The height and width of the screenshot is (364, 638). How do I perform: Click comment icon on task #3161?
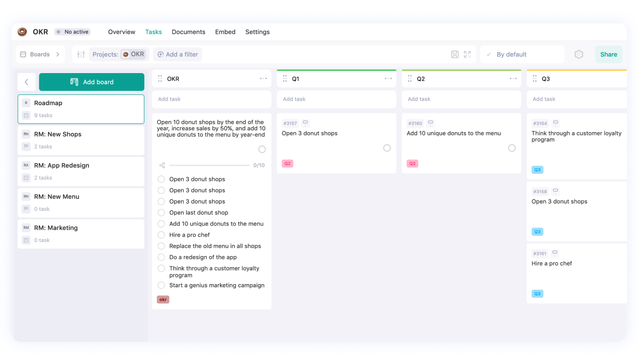coord(555,253)
